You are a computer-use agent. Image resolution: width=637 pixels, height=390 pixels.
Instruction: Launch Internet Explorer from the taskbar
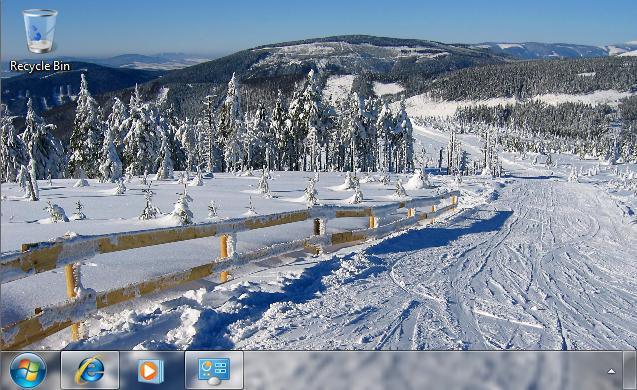coord(90,370)
